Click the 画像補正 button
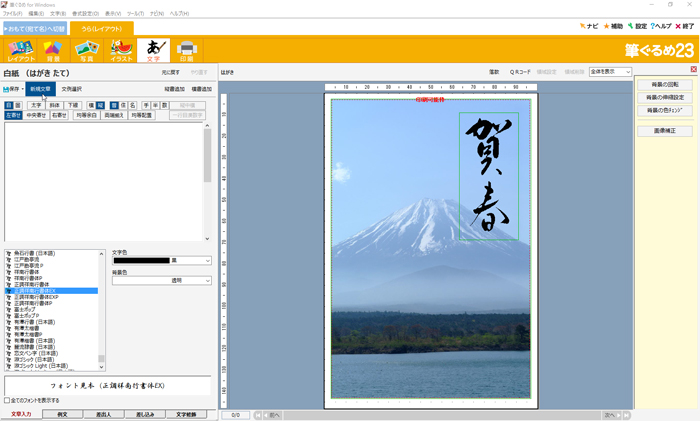 pyautogui.click(x=664, y=131)
